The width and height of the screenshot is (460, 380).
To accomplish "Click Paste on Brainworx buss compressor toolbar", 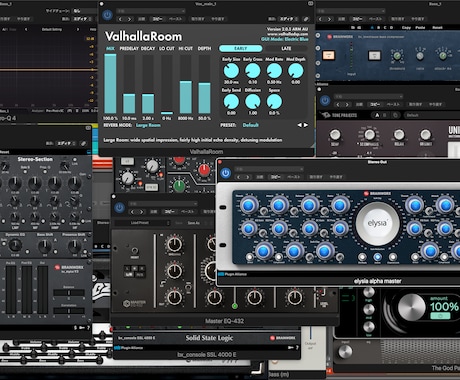I will [x=420, y=28].
